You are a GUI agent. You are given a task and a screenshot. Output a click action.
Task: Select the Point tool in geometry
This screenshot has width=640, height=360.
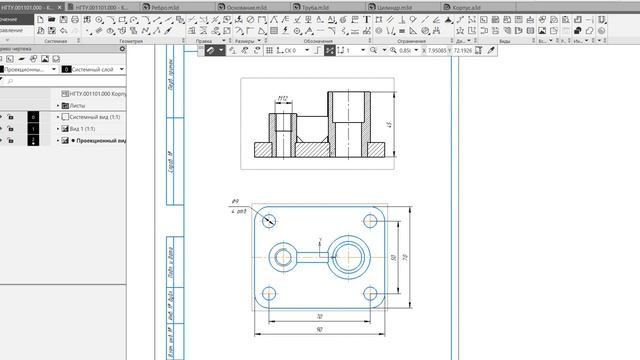click(x=88, y=31)
